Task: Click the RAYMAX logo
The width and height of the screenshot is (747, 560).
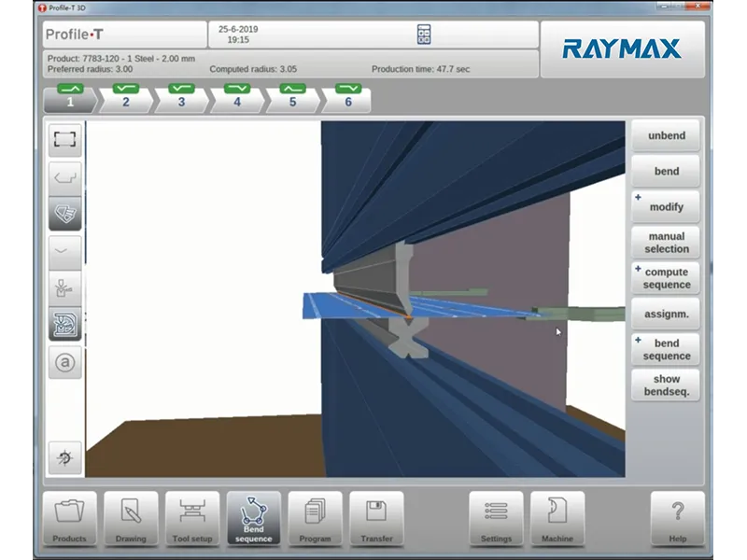Action: (622, 49)
